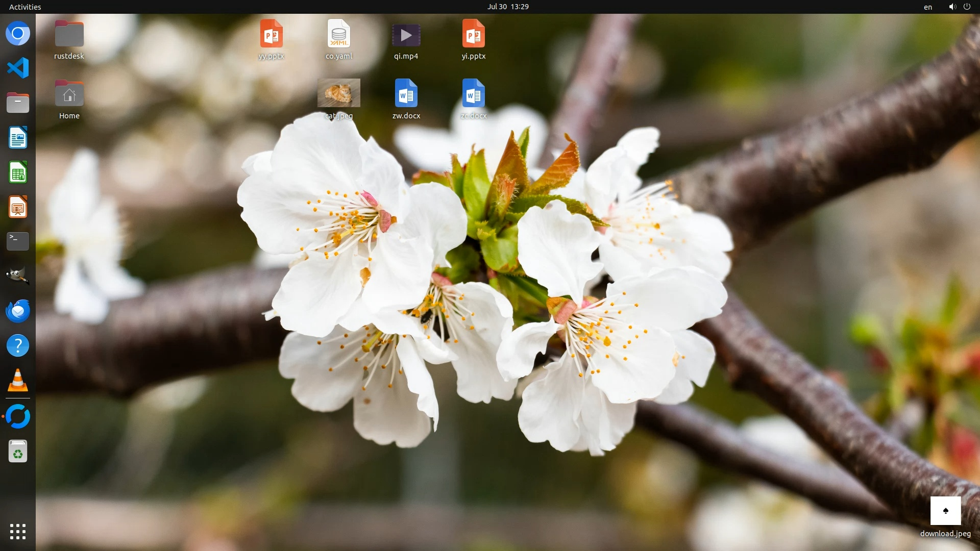Launch LibreOffice Impress from dock
980x551 pixels.
[18, 207]
